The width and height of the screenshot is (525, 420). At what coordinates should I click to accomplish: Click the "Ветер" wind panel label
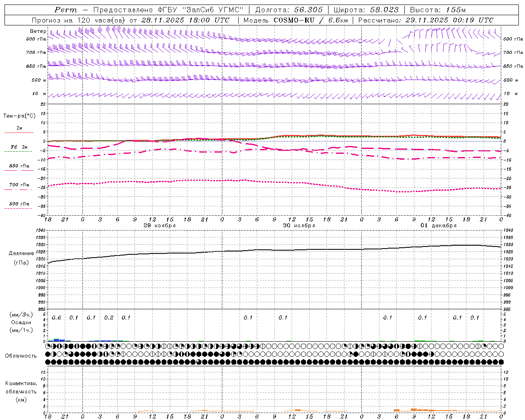[x=38, y=31]
